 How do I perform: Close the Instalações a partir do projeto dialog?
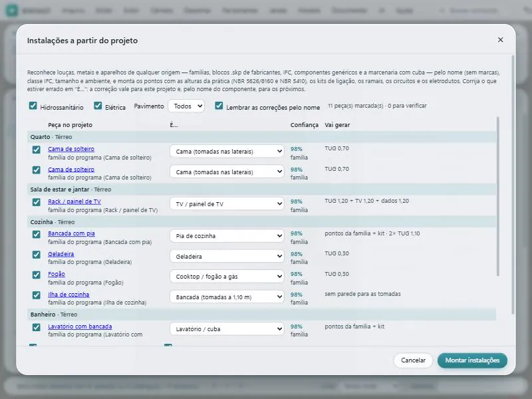coord(500,40)
